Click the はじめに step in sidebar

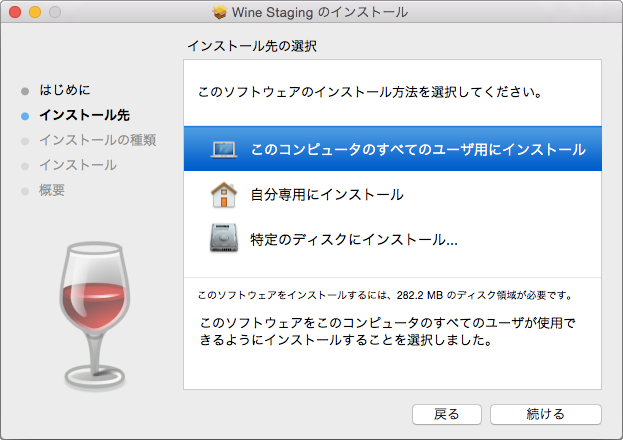click(x=65, y=90)
